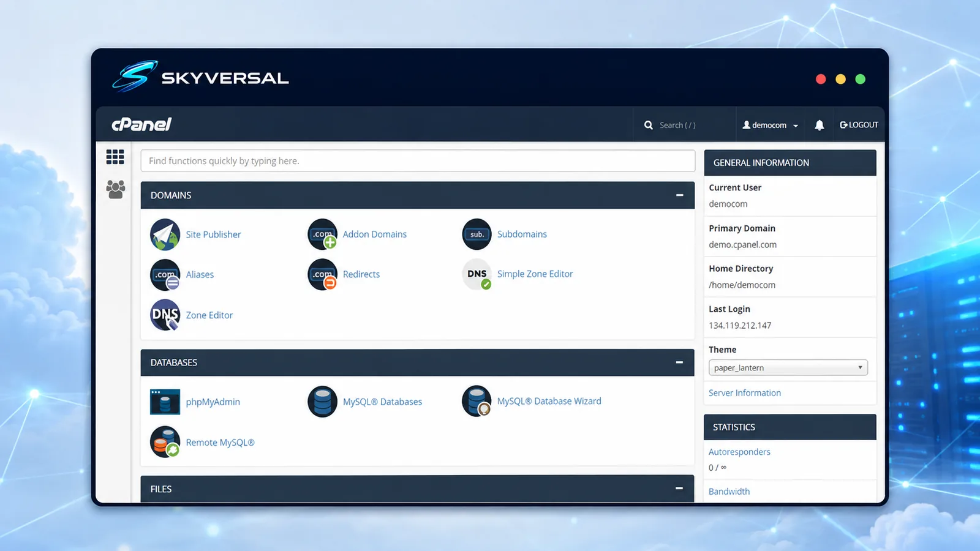Open the MySQL® Database Wizard link

(549, 401)
